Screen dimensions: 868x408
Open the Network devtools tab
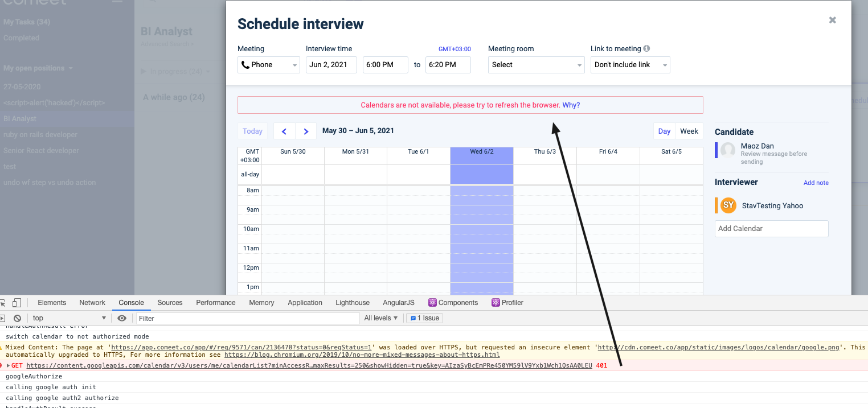(x=92, y=303)
